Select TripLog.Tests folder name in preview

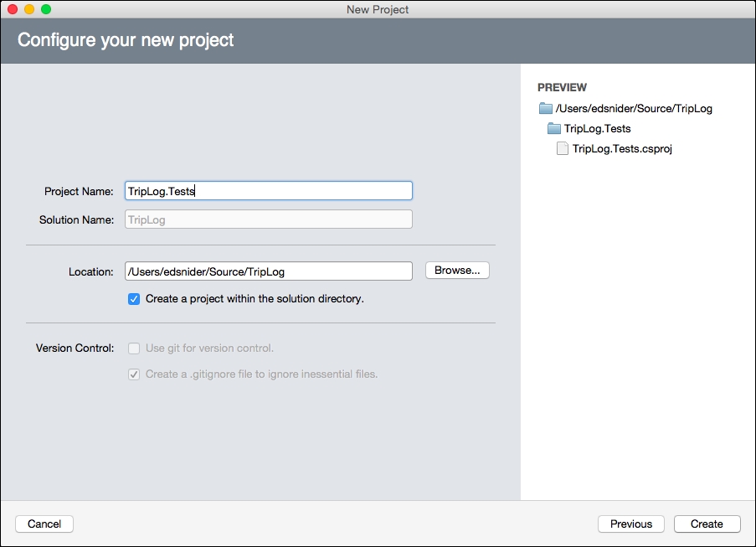[598, 129]
